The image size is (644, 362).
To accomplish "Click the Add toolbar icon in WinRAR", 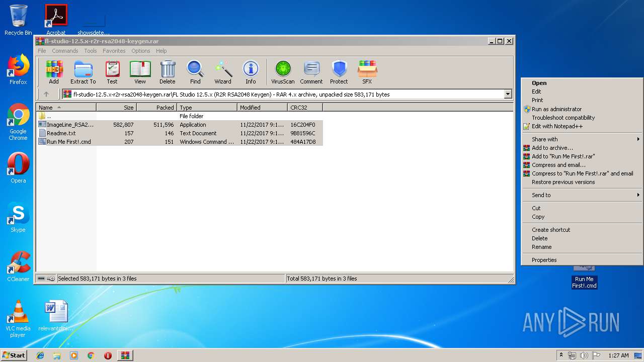I will coord(54,72).
